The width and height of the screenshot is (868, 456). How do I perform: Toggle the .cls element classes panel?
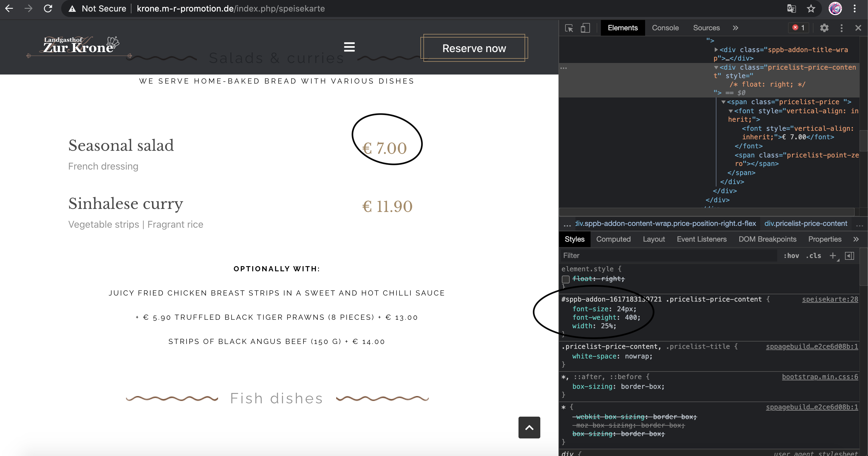point(813,256)
